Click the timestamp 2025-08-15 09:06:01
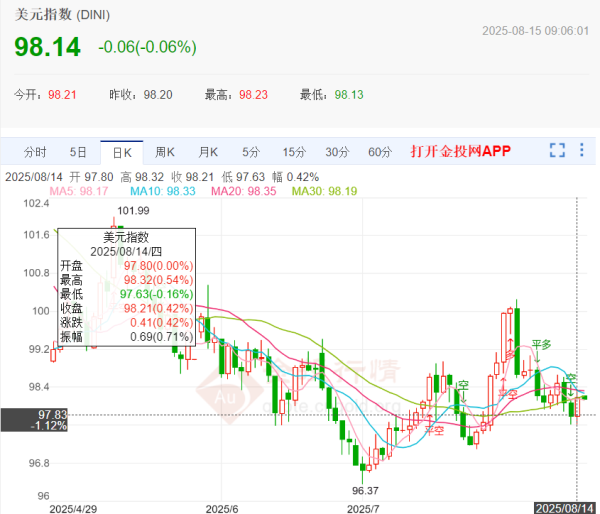 point(535,31)
